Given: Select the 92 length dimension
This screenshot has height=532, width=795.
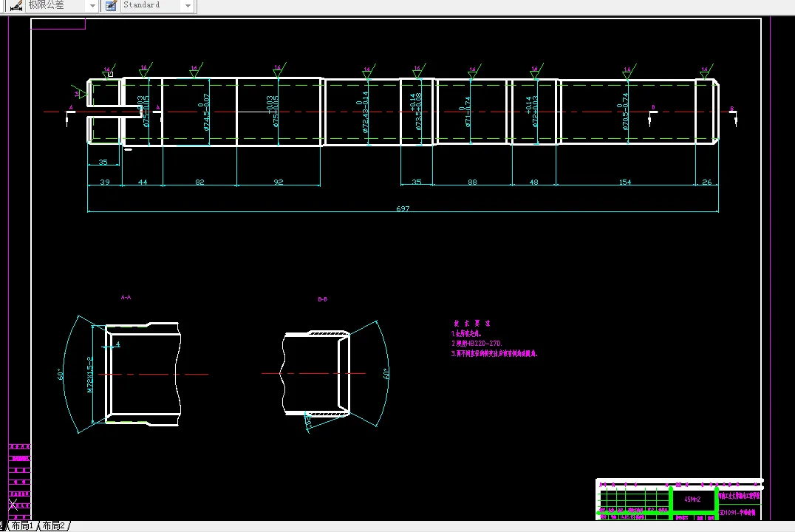Looking at the screenshot, I should click(279, 182).
